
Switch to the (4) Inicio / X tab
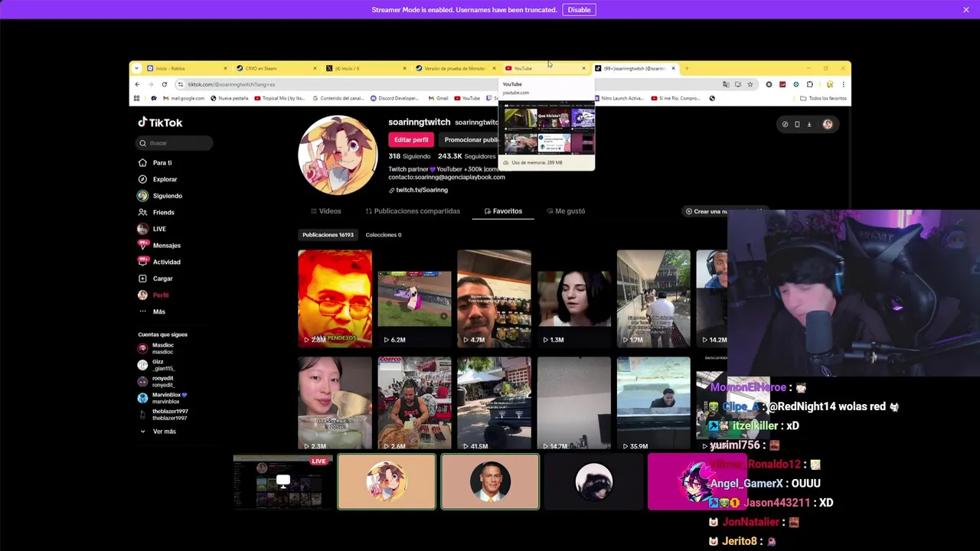[x=366, y=68]
